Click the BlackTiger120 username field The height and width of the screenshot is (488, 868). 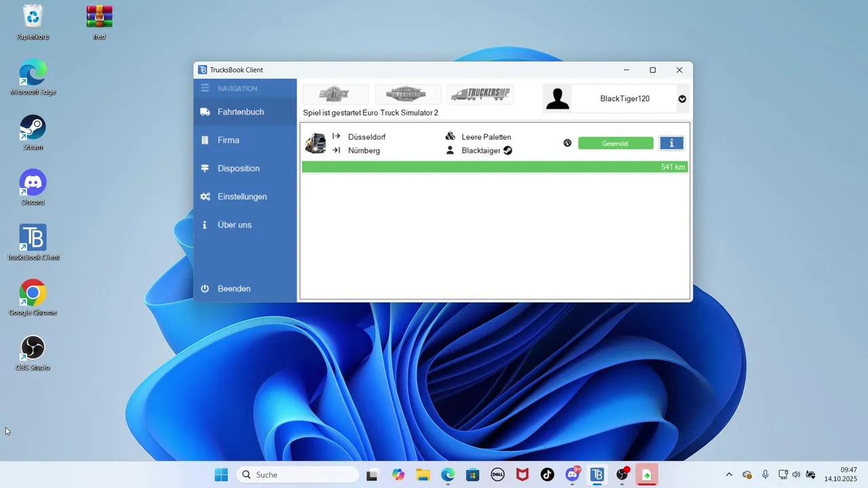tap(625, 99)
